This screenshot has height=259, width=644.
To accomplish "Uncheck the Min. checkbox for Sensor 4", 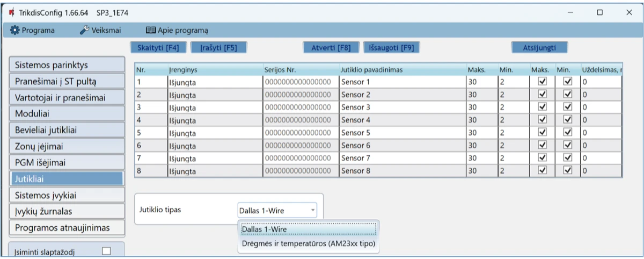I will click(568, 119).
